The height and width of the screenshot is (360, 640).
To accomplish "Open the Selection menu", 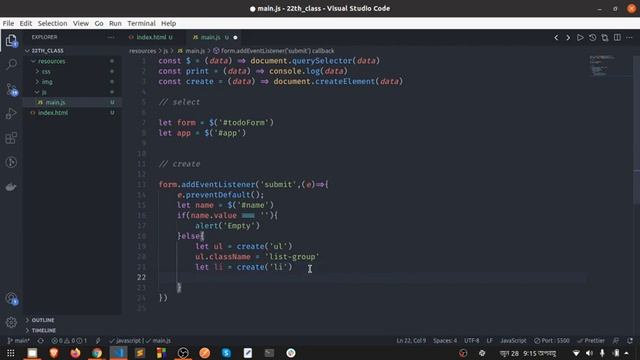I will pyautogui.click(x=53, y=23).
